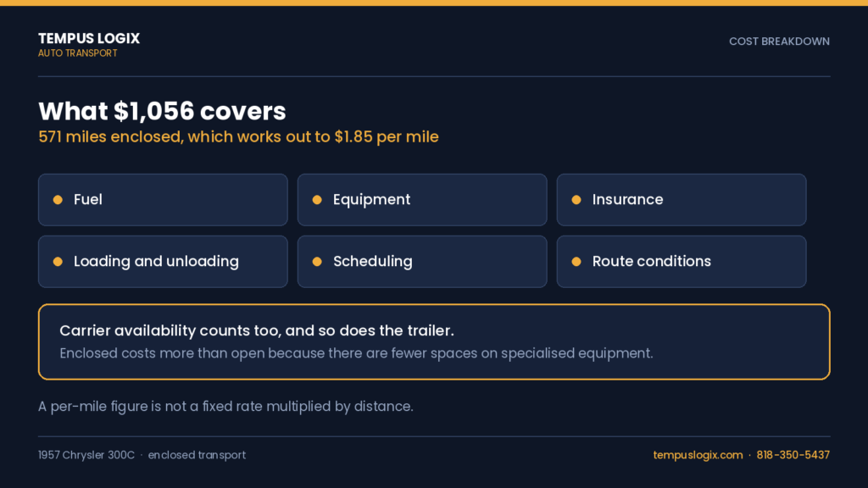Open the tempuslogix.com website link
Image resolution: width=868 pixels, height=488 pixels.
(698, 455)
